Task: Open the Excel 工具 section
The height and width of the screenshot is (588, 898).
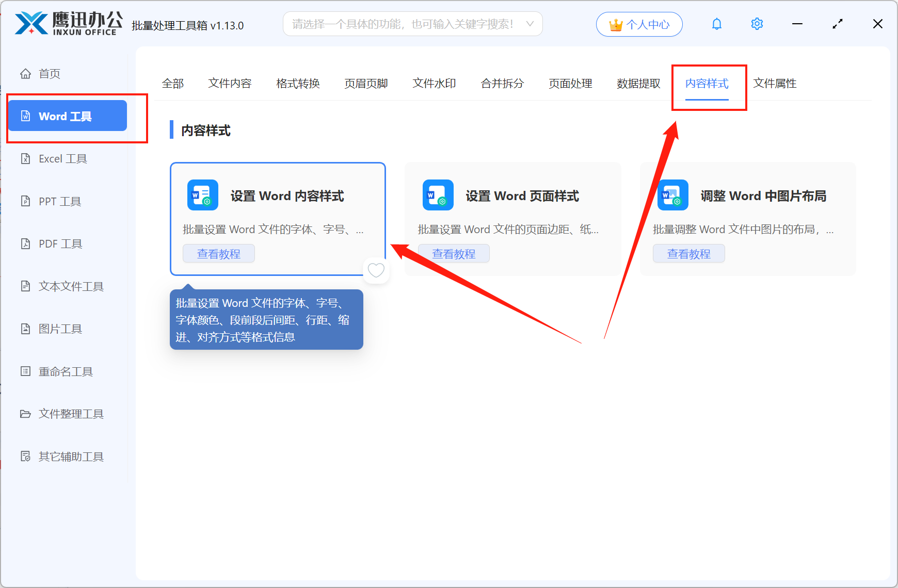Action: pyautogui.click(x=63, y=158)
